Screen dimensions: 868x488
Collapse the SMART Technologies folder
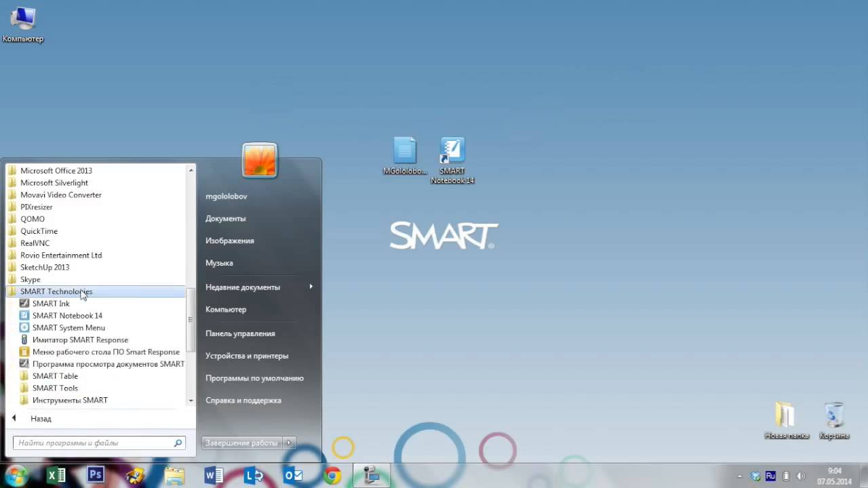pos(96,291)
